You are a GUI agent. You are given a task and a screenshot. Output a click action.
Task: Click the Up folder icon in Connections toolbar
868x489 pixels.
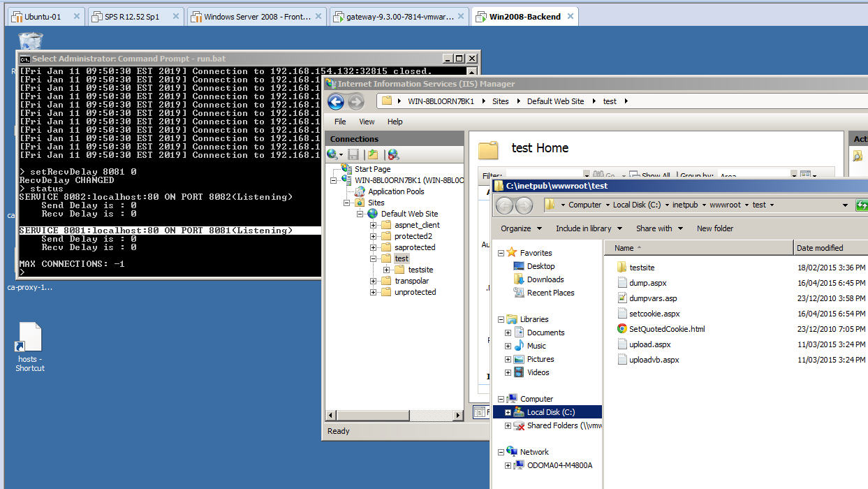click(373, 154)
